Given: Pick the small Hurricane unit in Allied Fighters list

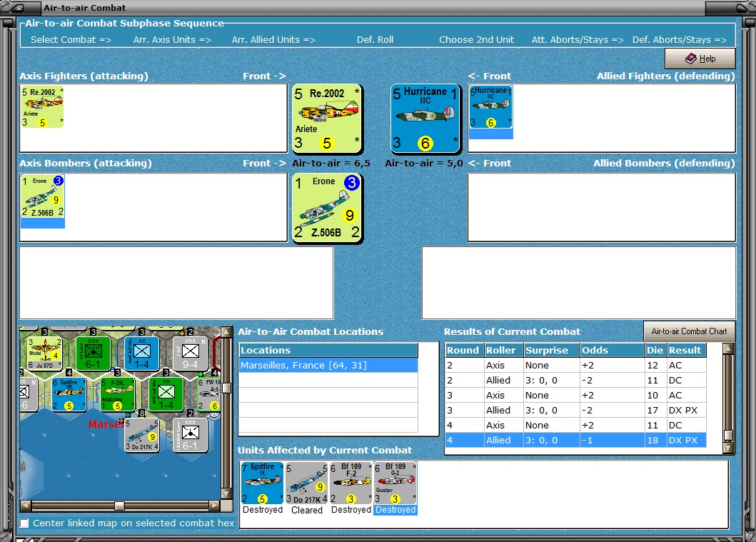Looking at the screenshot, I should 491,107.
